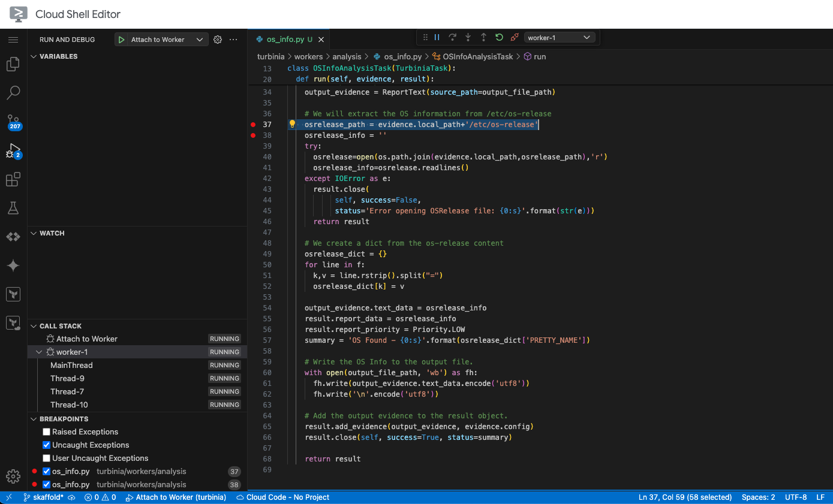Click Ln 37, Col 59 status item
This screenshot has width=833, height=504.
click(685, 497)
